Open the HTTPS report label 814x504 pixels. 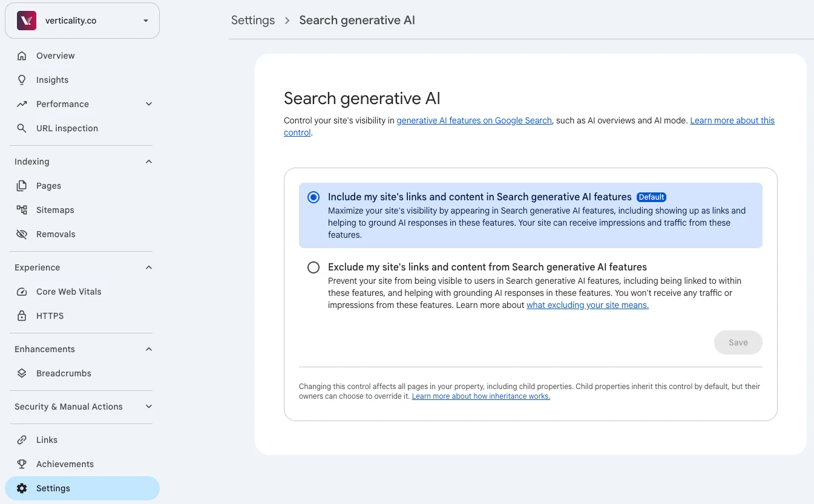(x=50, y=316)
